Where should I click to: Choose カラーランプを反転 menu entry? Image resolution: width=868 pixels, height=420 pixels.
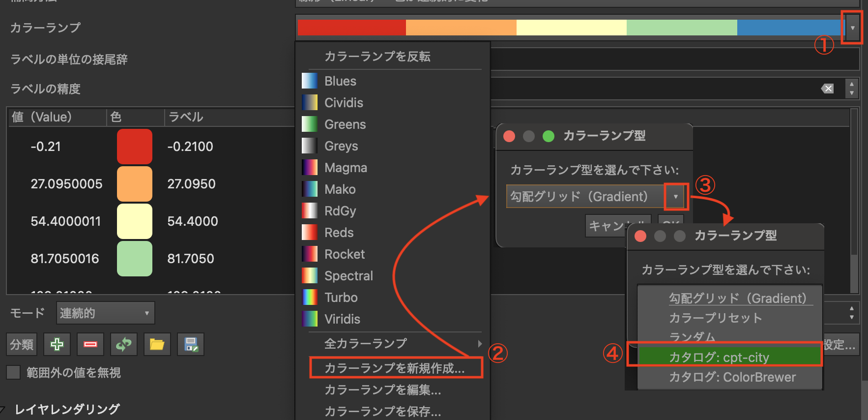pos(377,57)
